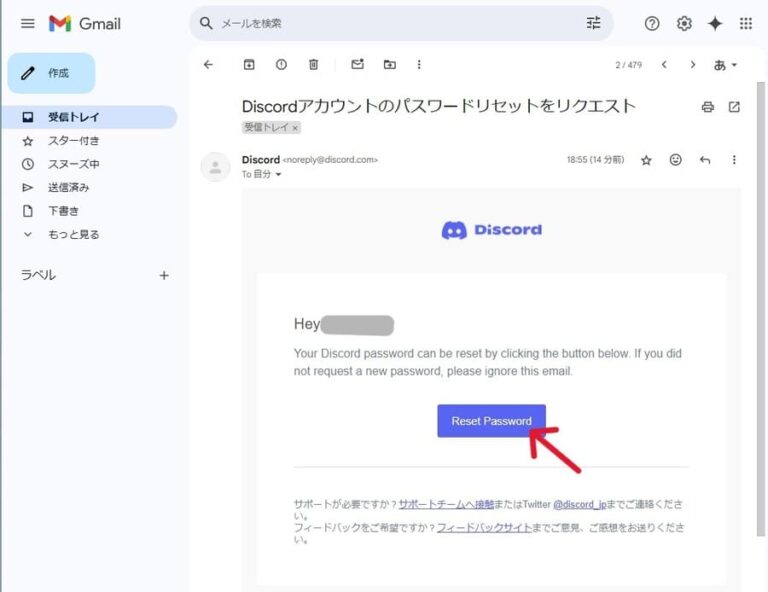Go back to inbox with the back arrow
The width and height of the screenshot is (768, 592).
[208, 65]
